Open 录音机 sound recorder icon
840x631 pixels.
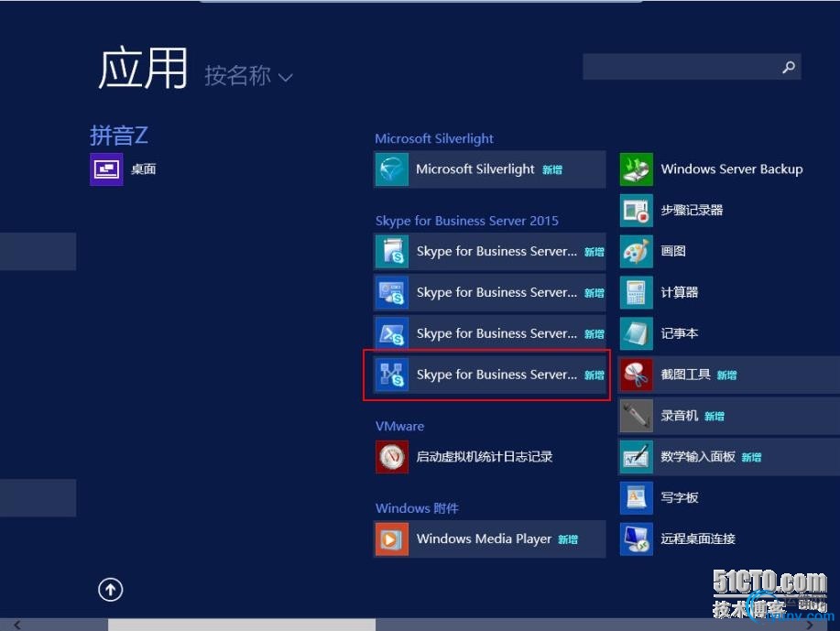(x=637, y=416)
